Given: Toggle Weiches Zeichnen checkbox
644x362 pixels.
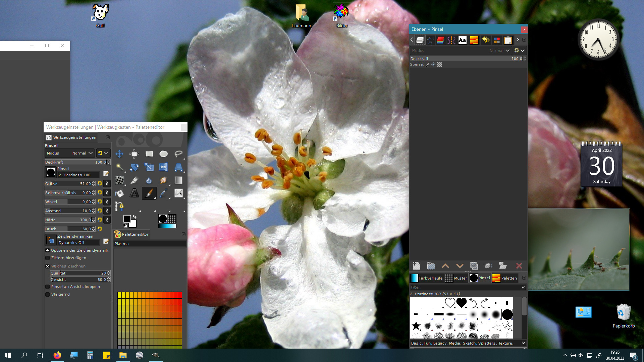Looking at the screenshot, I should click(x=48, y=266).
